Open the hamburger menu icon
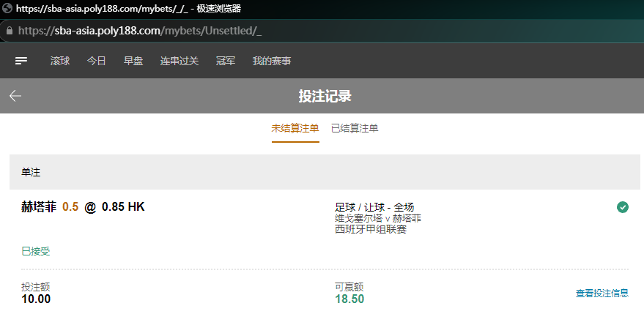644x325 pixels. [21, 61]
